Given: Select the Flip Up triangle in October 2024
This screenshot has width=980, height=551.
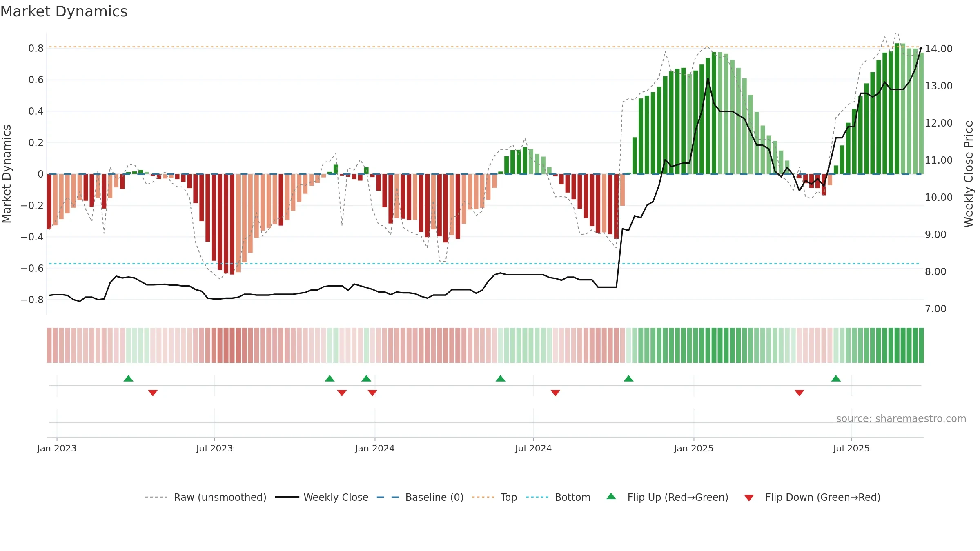Looking at the screenshot, I should point(628,378).
